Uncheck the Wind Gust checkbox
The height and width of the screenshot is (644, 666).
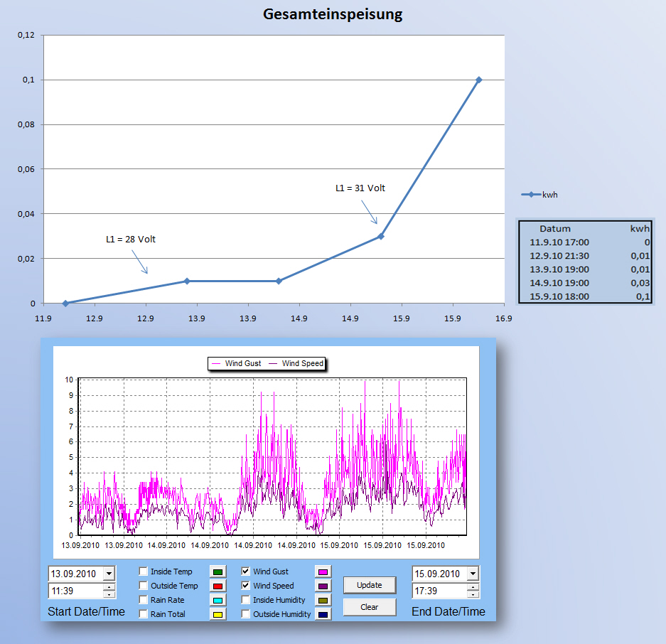pos(246,571)
